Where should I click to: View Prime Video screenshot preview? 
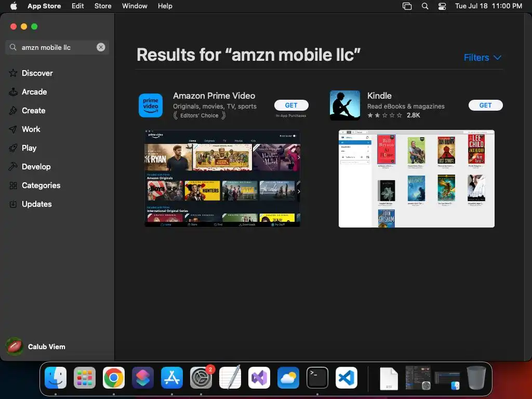click(222, 179)
